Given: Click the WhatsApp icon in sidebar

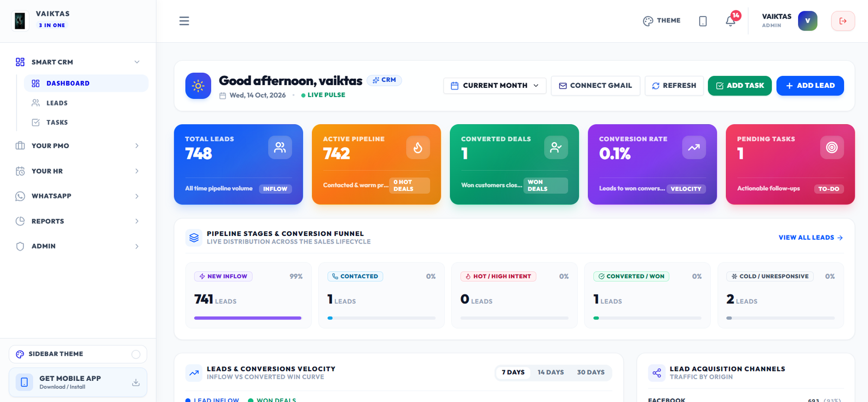Looking at the screenshot, I should click(20, 196).
